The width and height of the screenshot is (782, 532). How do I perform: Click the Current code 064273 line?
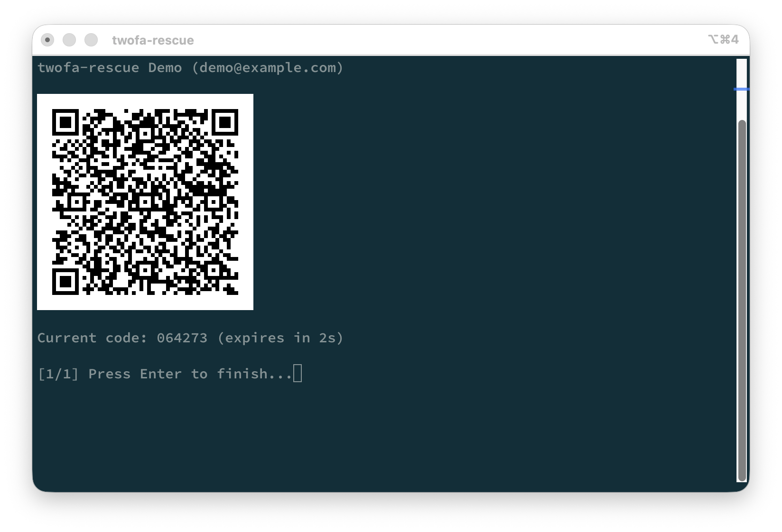(x=190, y=338)
